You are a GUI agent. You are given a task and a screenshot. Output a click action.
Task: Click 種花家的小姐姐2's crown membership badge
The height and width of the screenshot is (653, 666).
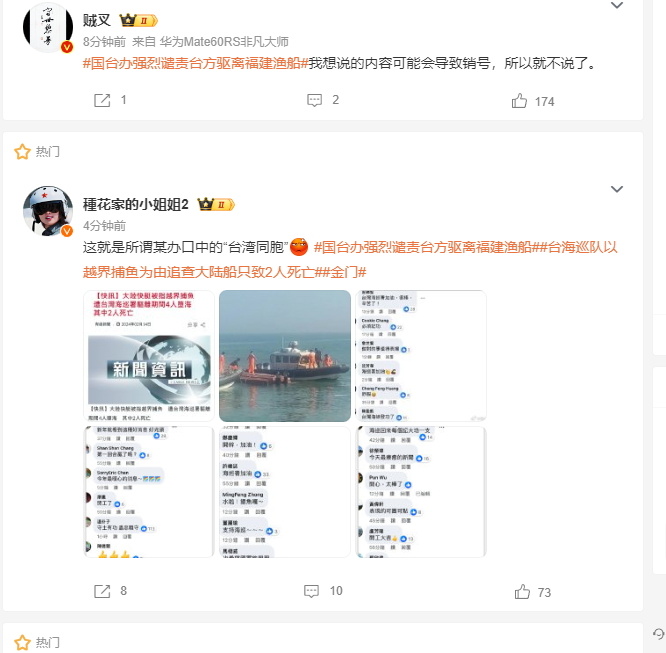[x=216, y=204]
